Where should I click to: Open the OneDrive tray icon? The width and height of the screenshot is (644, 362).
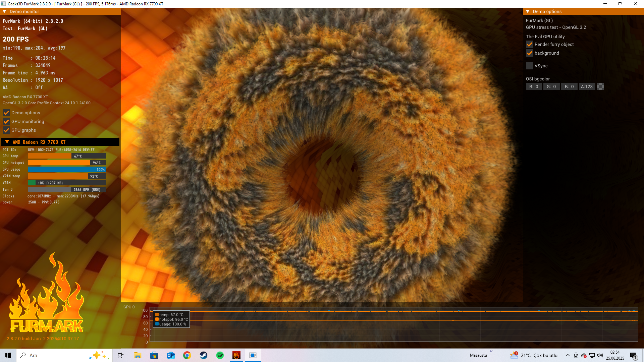point(584,355)
